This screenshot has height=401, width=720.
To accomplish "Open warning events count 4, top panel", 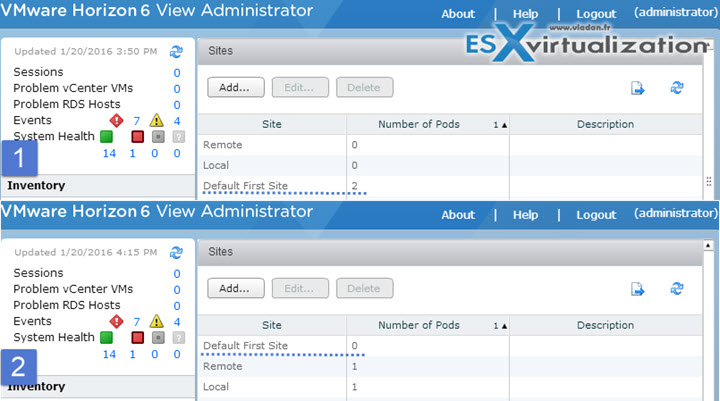I will tap(177, 121).
